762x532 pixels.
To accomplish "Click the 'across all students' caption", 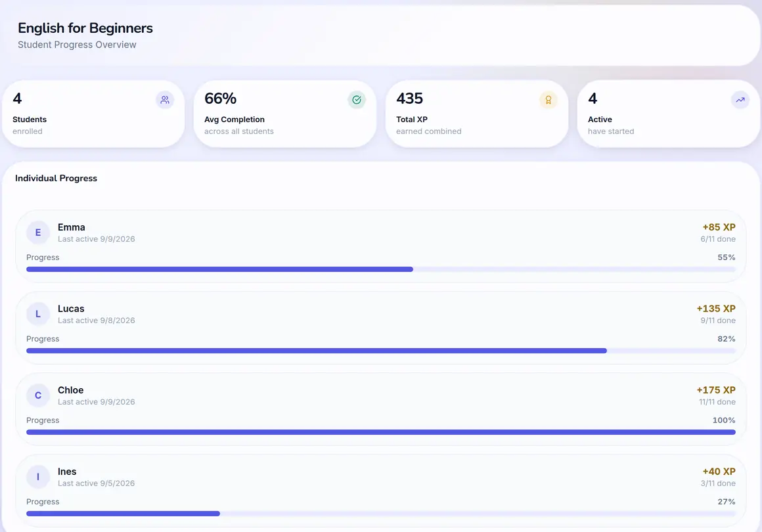I will (238, 131).
